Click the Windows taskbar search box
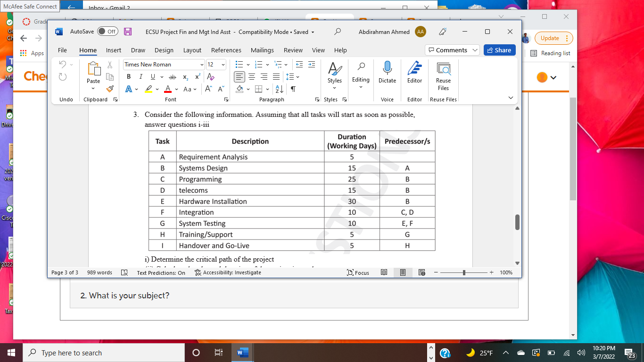The height and width of the screenshot is (362, 644). pos(104,353)
